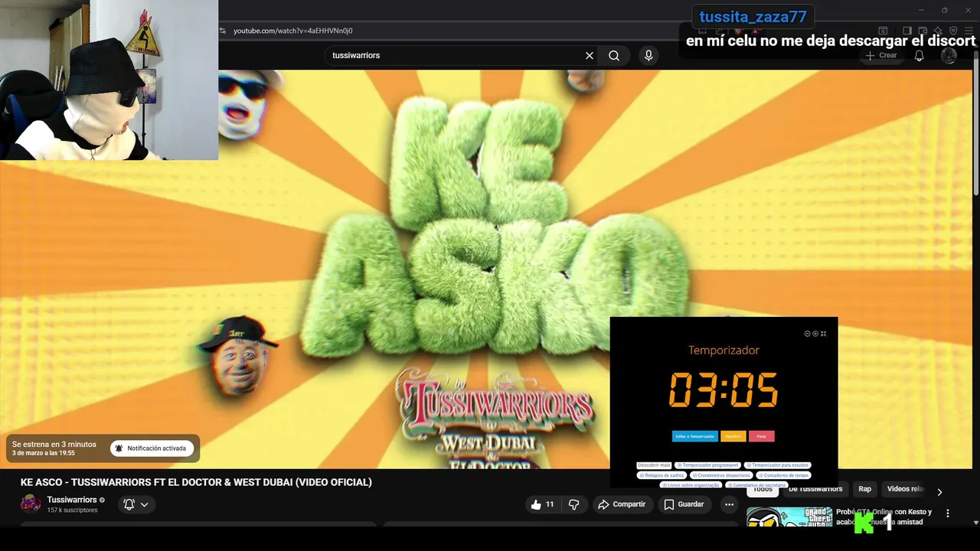Click Editar o Temporizador button

pos(695,436)
